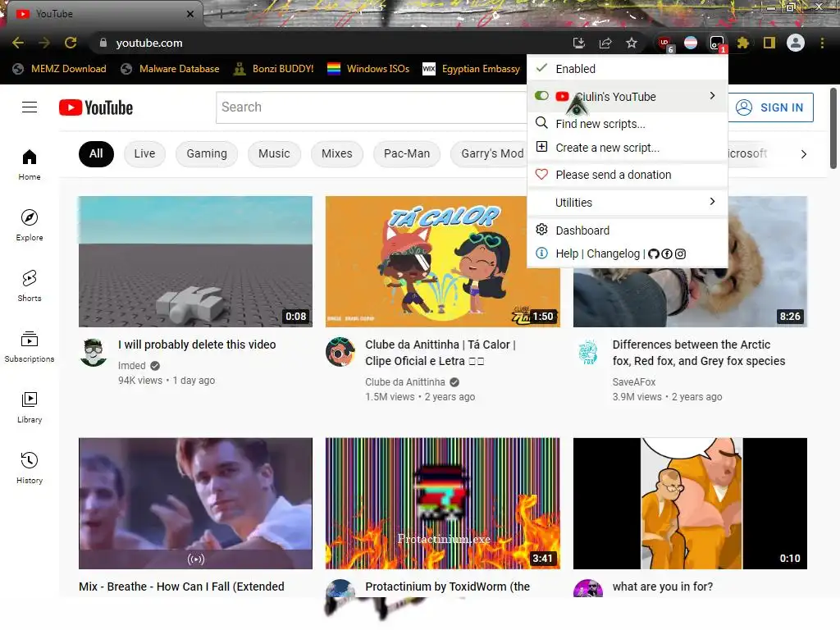The width and height of the screenshot is (840, 630).
Task: Click the youtube.com address bar text
Action: pos(149,43)
